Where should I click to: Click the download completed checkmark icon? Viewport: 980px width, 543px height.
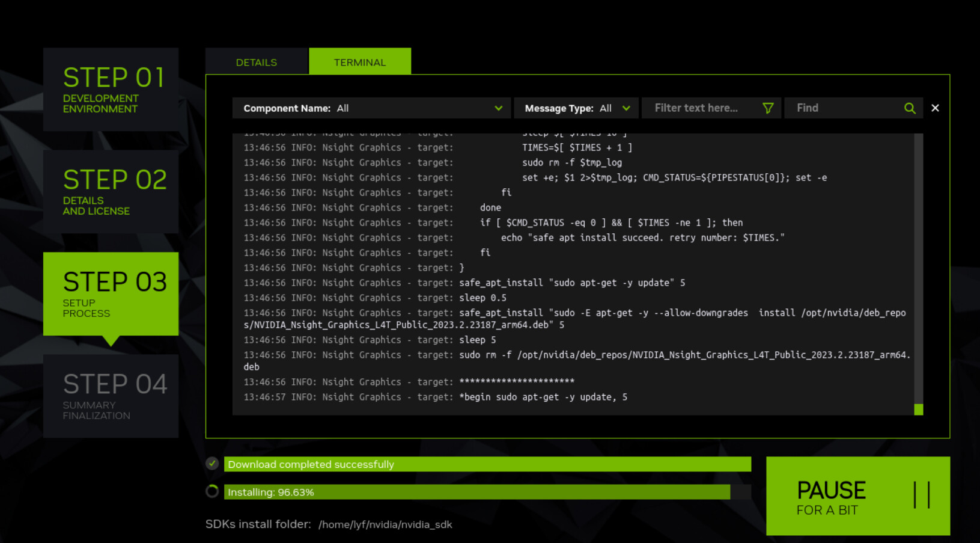tap(212, 464)
